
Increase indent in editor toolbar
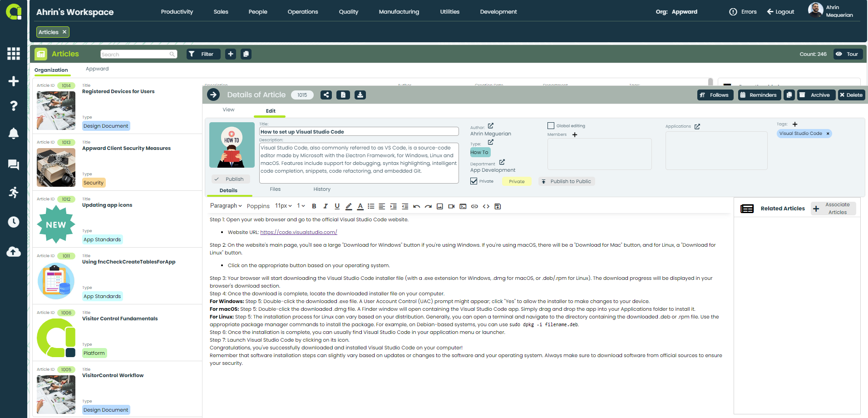[x=393, y=206]
